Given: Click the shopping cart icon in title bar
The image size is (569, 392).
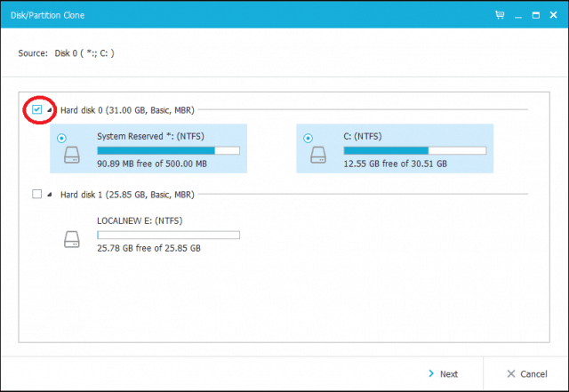Looking at the screenshot, I should (x=500, y=15).
